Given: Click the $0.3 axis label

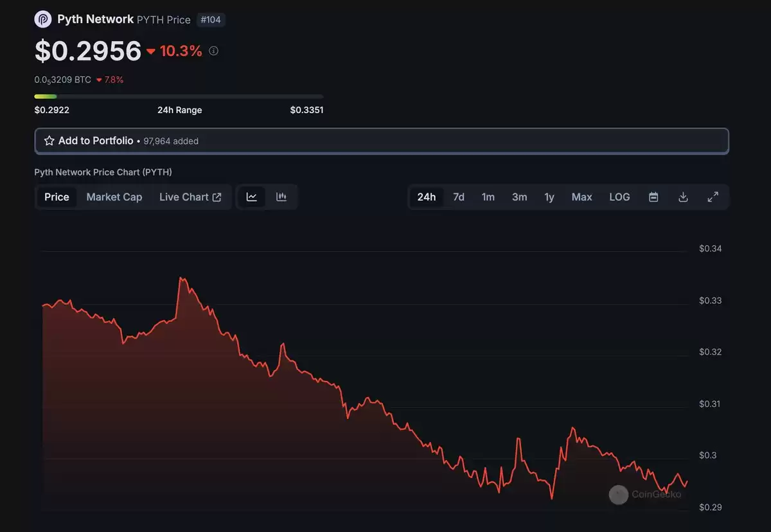Looking at the screenshot, I should 708,456.
